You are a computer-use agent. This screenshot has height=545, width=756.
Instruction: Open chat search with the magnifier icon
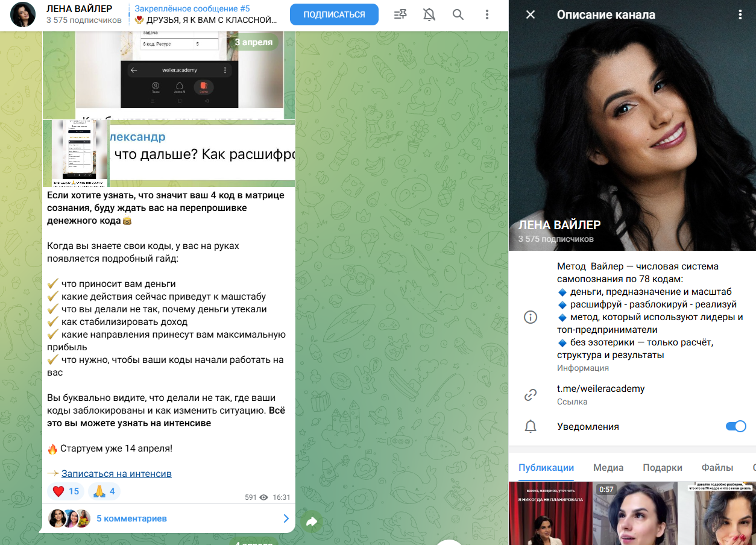tap(458, 14)
